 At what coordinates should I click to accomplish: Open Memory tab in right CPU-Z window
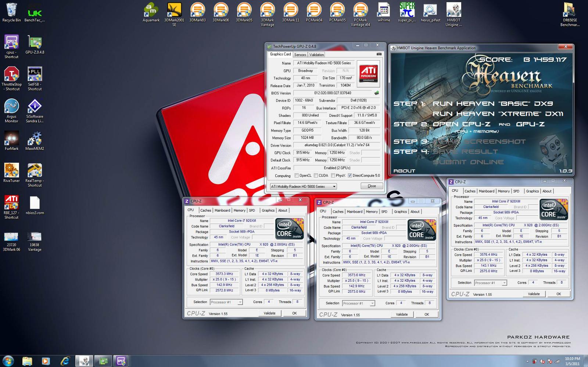tap(504, 191)
